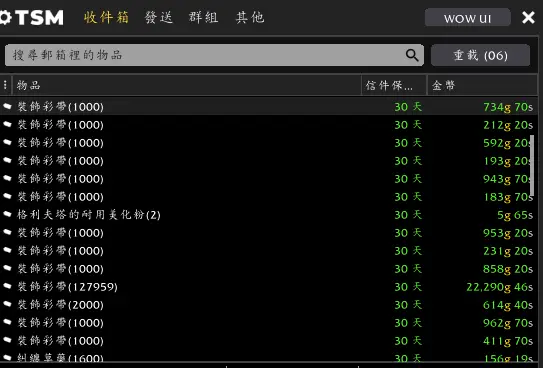Click the 22,290g 46s gold value

(x=499, y=287)
